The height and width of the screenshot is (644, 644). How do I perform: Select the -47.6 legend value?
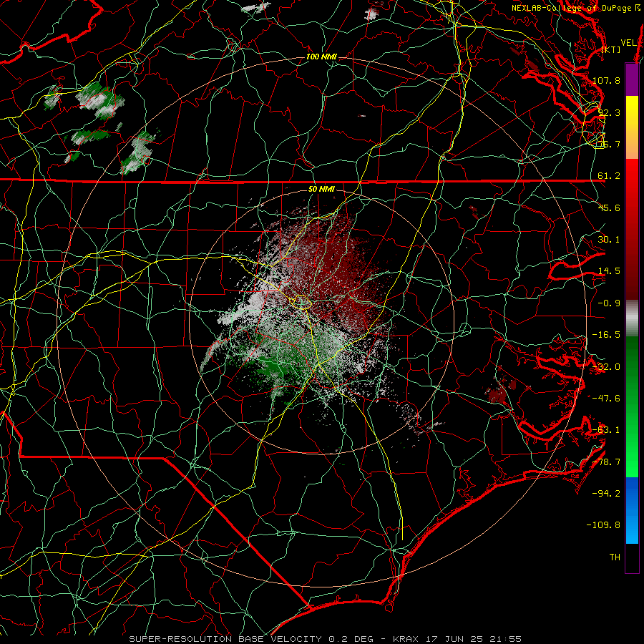pos(606,399)
